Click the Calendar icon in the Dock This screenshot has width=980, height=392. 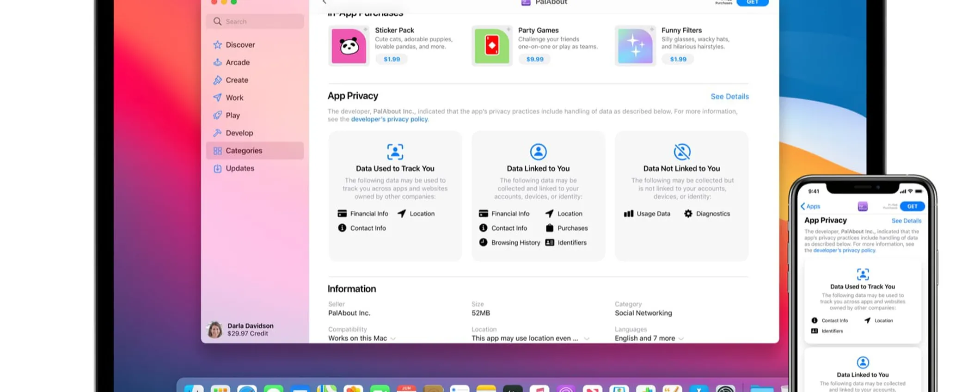406,388
